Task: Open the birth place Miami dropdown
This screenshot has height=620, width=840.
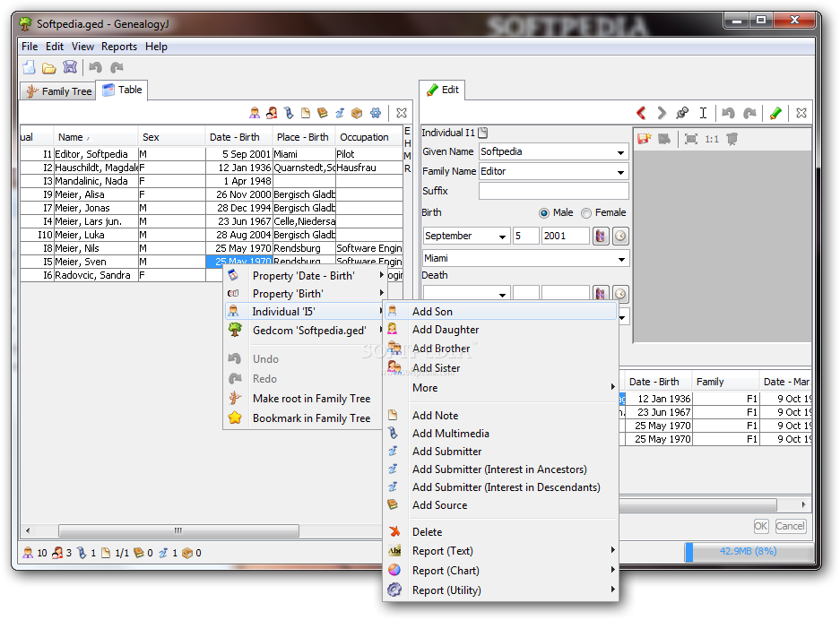Action: click(x=621, y=259)
